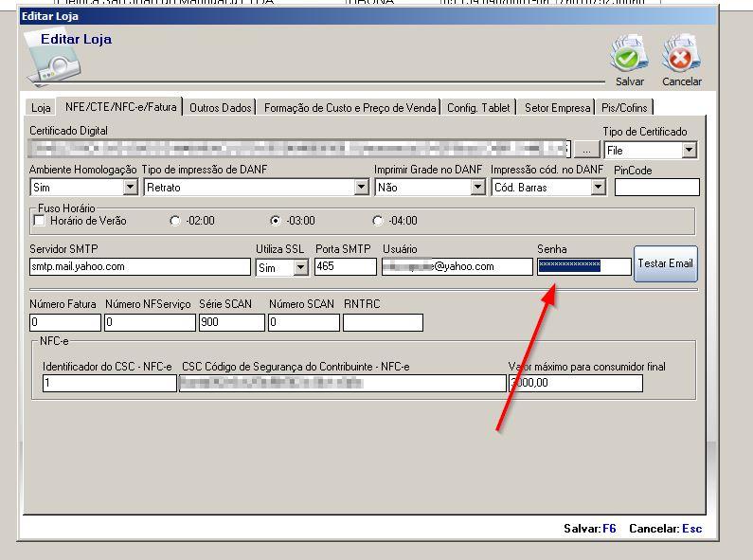Image resolution: width=753 pixels, height=560 pixels.
Task: Expand the Tipo de impressão de DANF dropdown
Action: coord(361,187)
